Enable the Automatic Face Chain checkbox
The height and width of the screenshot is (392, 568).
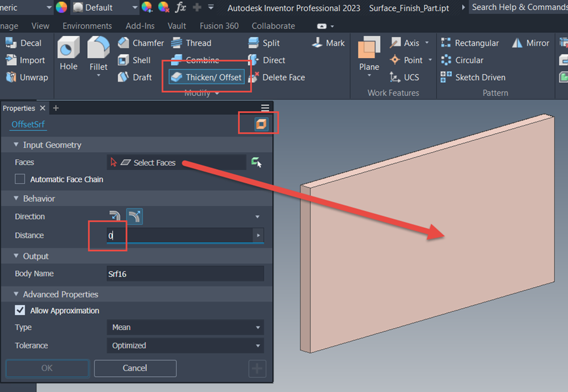(x=20, y=179)
